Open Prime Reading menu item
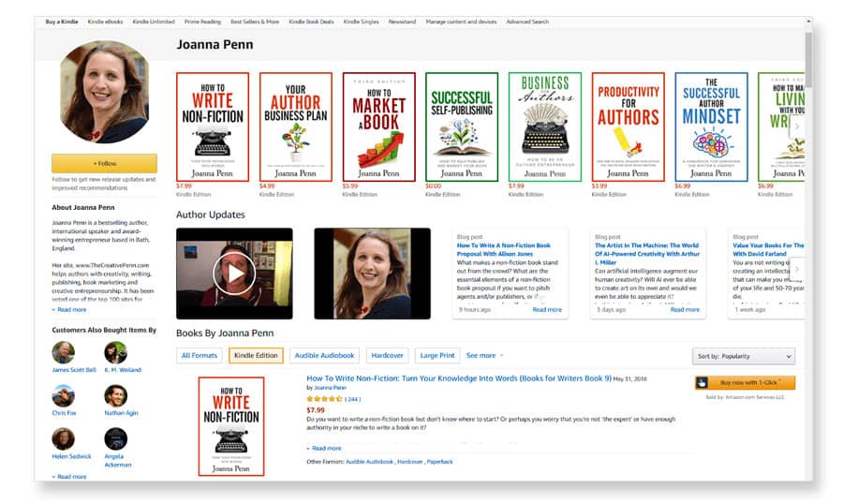843x504 pixels. point(202,22)
